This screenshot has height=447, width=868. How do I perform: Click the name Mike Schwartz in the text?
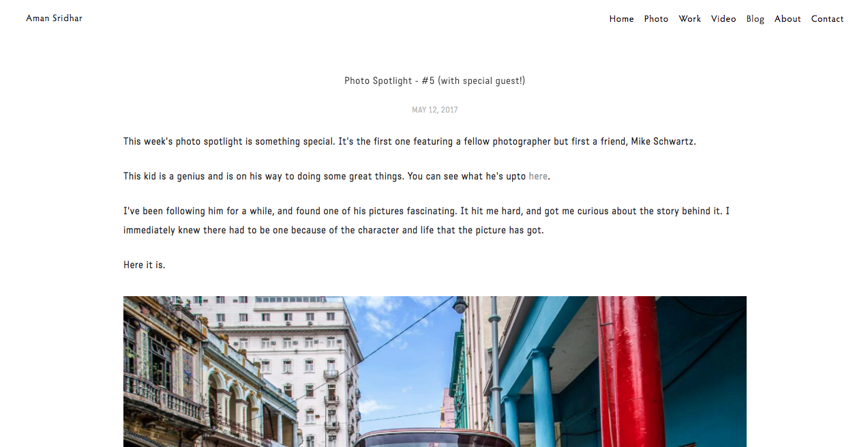point(663,142)
